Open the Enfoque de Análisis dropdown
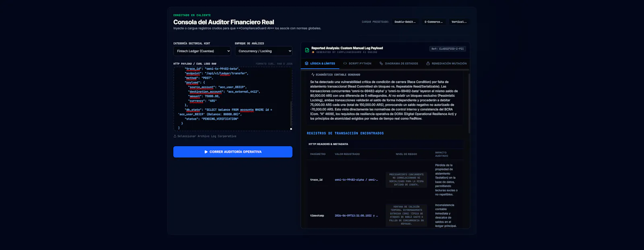The height and width of the screenshot is (250, 644). (x=264, y=51)
